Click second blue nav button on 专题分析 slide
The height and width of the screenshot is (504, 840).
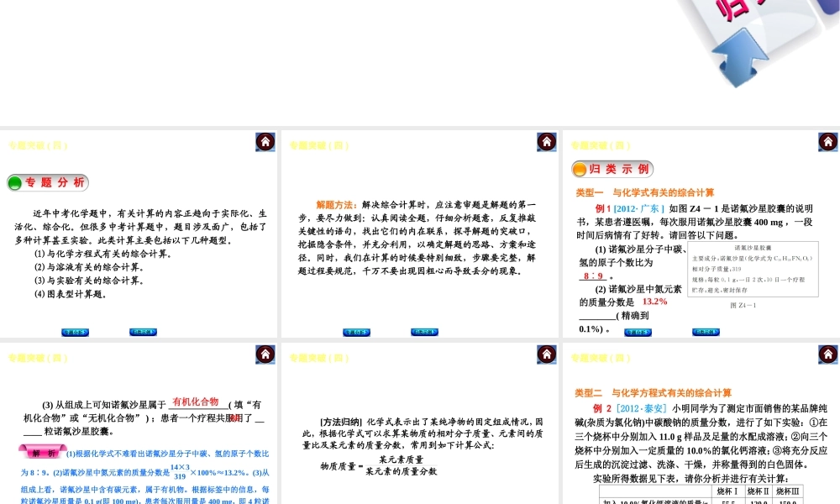coord(143,332)
